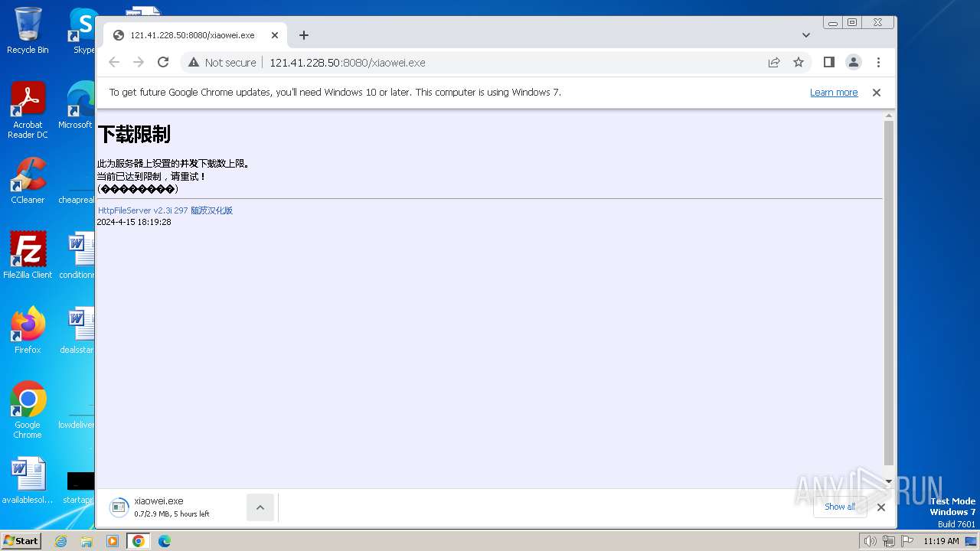Bookmark this tab with star icon
The image size is (980, 551).
799,62
